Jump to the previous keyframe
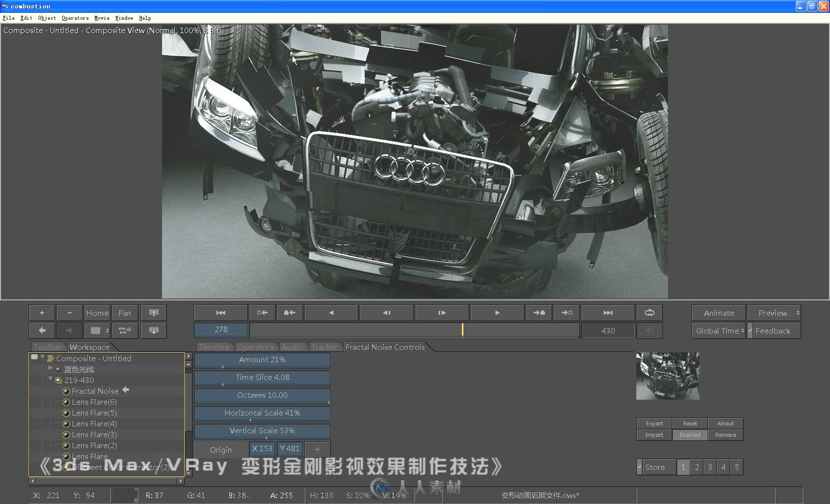 (x=290, y=313)
